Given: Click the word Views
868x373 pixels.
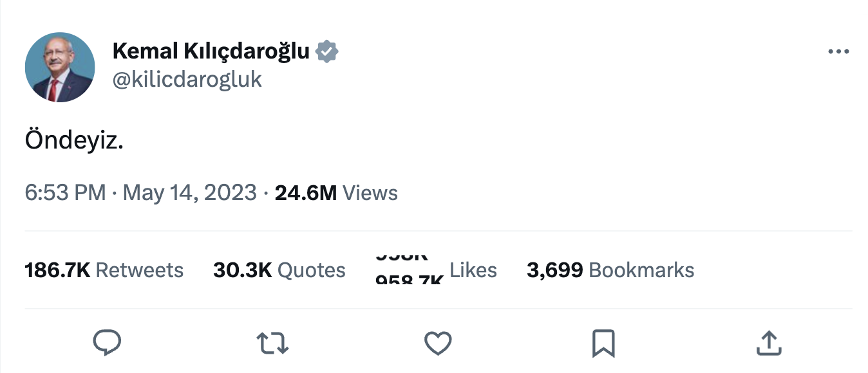Looking at the screenshot, I should [x=370, y=193].
